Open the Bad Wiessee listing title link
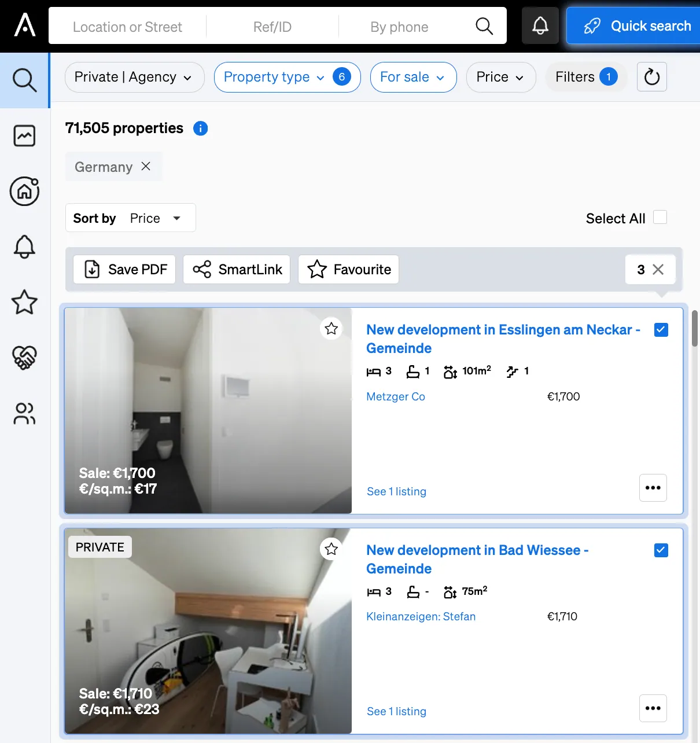Image resolution: width=700 pixels, height=743 pixels. 477,560
